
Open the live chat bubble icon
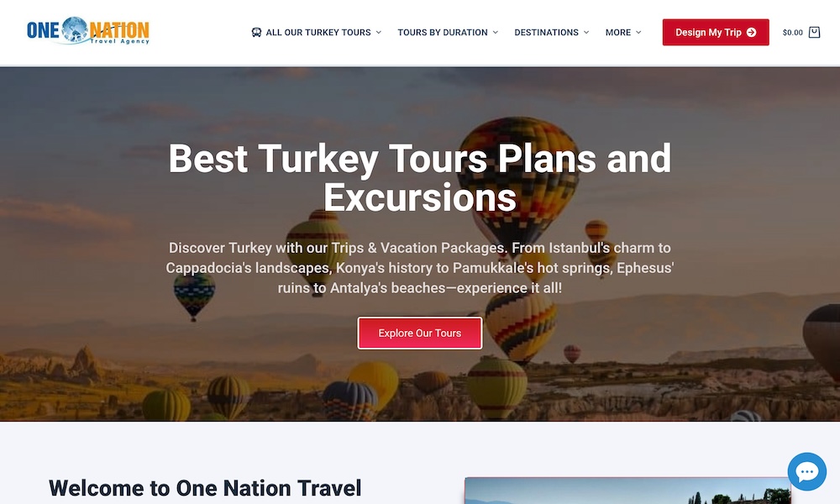pyautogui.click(x=806, y=471)
